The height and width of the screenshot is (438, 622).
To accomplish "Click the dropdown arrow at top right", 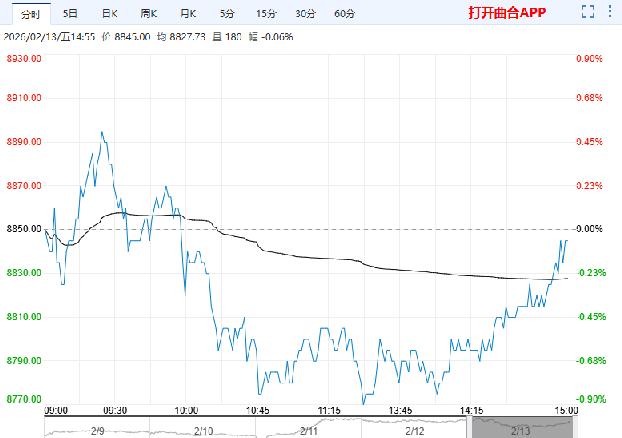I will point(609,13).
